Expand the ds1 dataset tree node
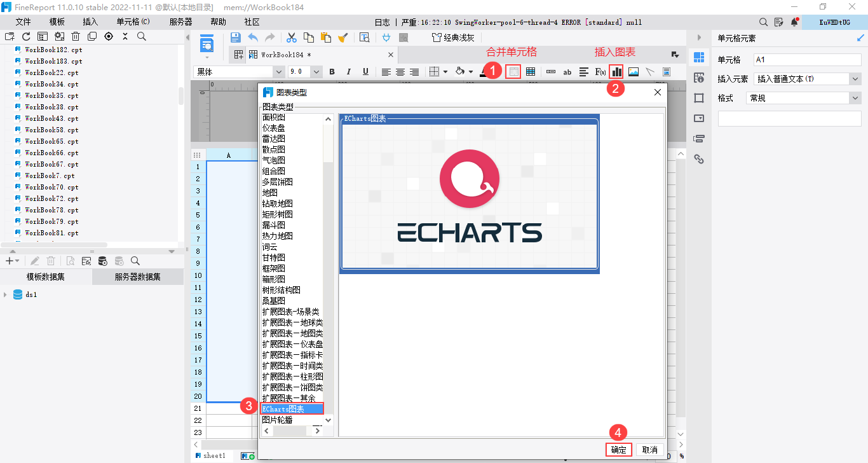Image resolution: width=868 pixels, height=463 pixels. coord(6,294)
